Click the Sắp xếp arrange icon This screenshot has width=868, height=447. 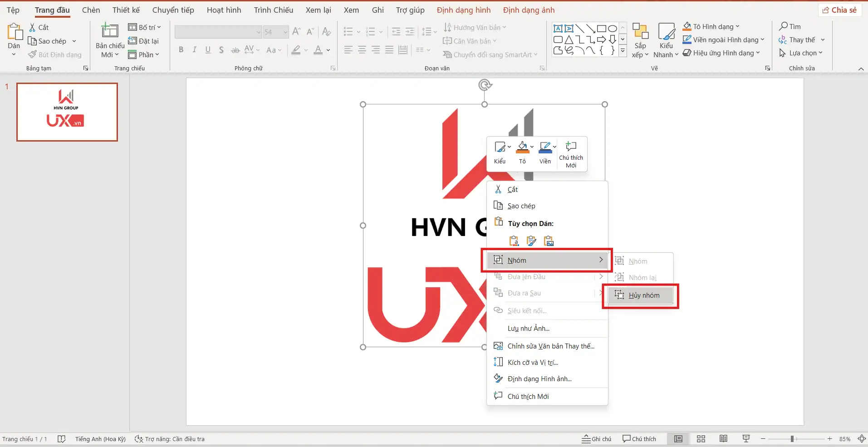[x=640, y=33]
